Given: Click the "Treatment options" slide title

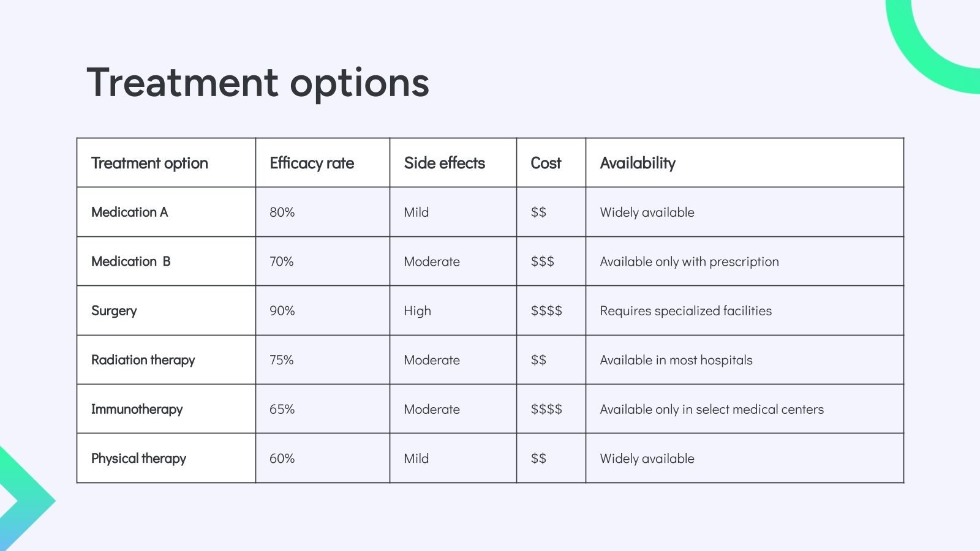Looking at the screenshot, I should coord(258,83).
